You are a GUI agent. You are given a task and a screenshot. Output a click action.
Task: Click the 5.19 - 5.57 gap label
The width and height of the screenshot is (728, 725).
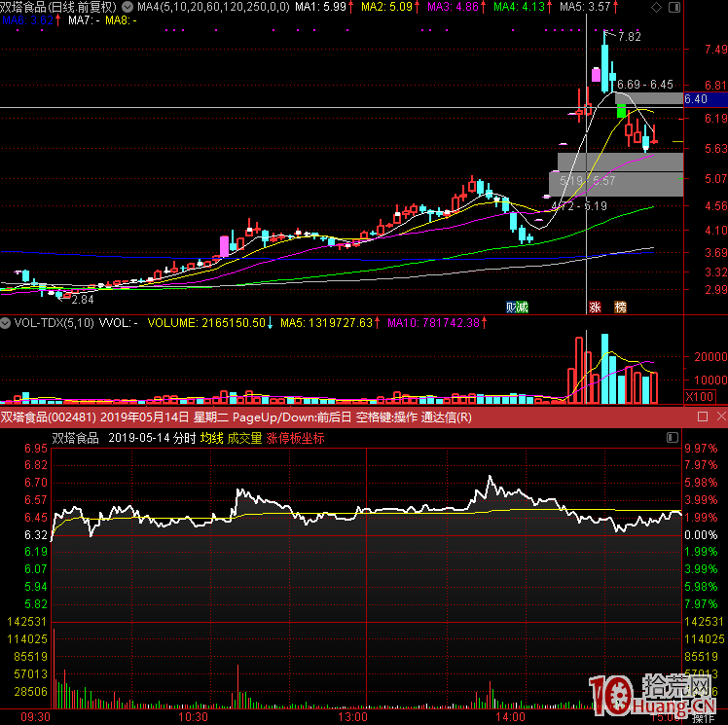[587, 181]
